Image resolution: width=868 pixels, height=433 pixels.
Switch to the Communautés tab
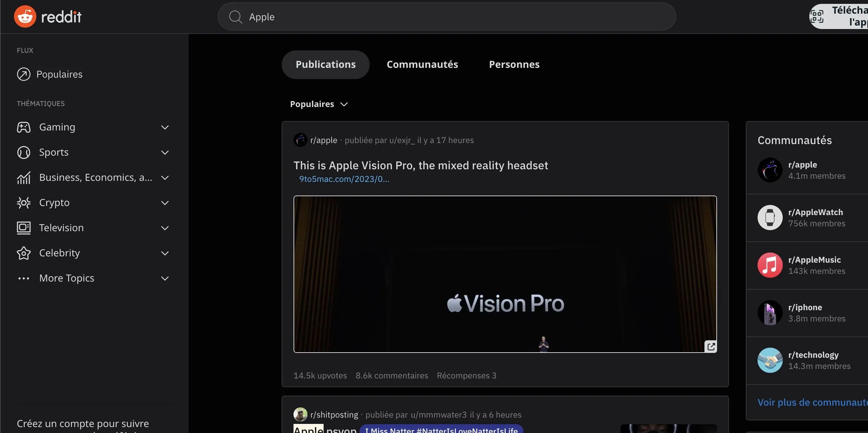click(x=422, y=64)
